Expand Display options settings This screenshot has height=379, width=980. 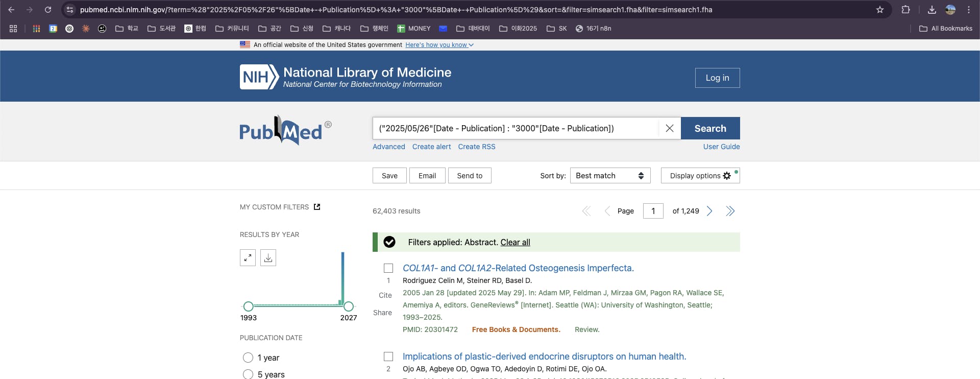700,176
